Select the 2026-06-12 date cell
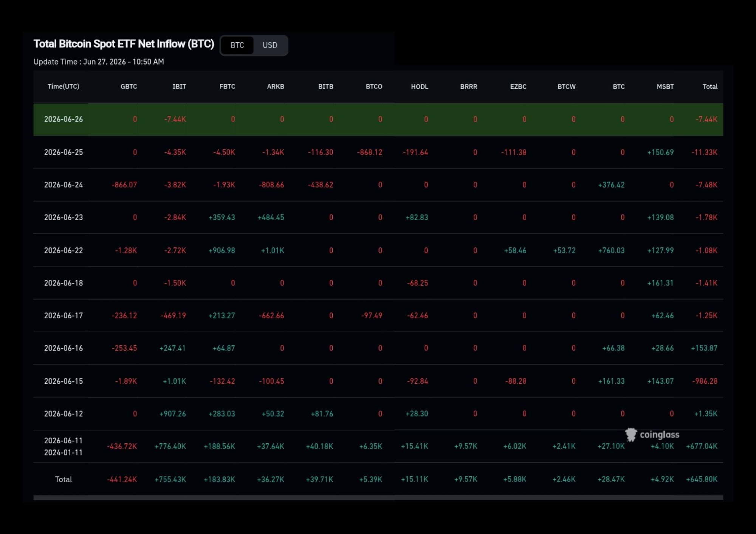The height and width of the screenshot is (534, 756). [x=64, y=414]
